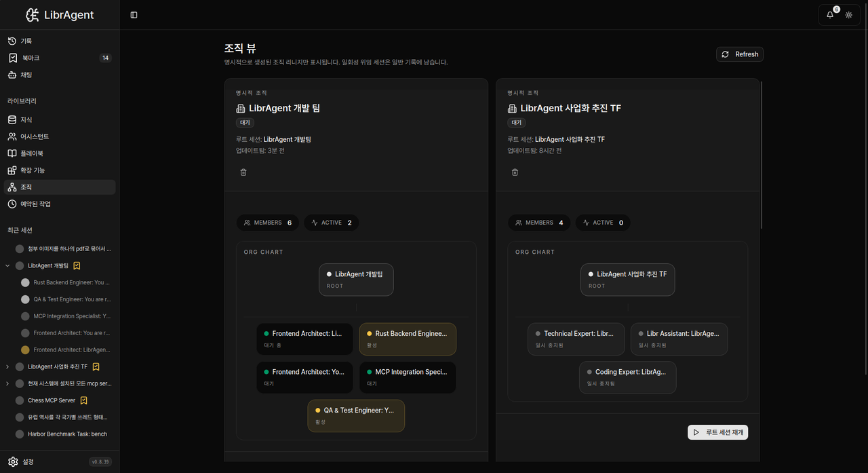Select Frontend Architect: Li... node
The height and width of the screenshot is (473, 868).
[304, 339]
